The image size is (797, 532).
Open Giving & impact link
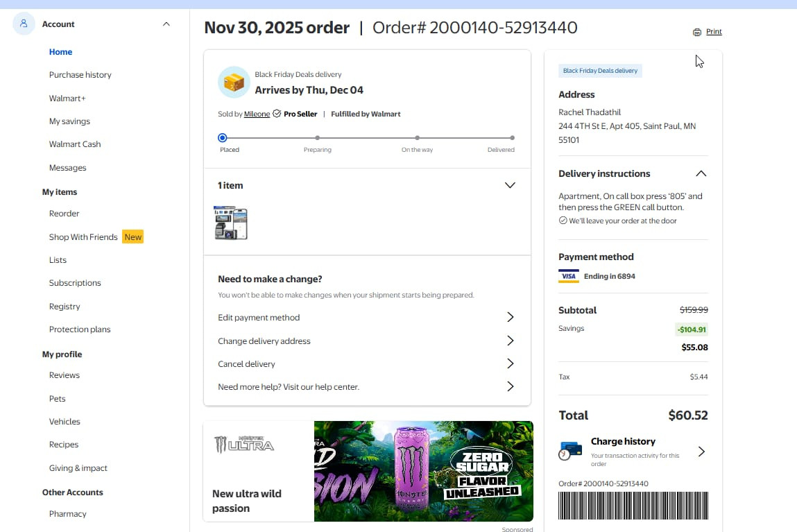point(78,468)
